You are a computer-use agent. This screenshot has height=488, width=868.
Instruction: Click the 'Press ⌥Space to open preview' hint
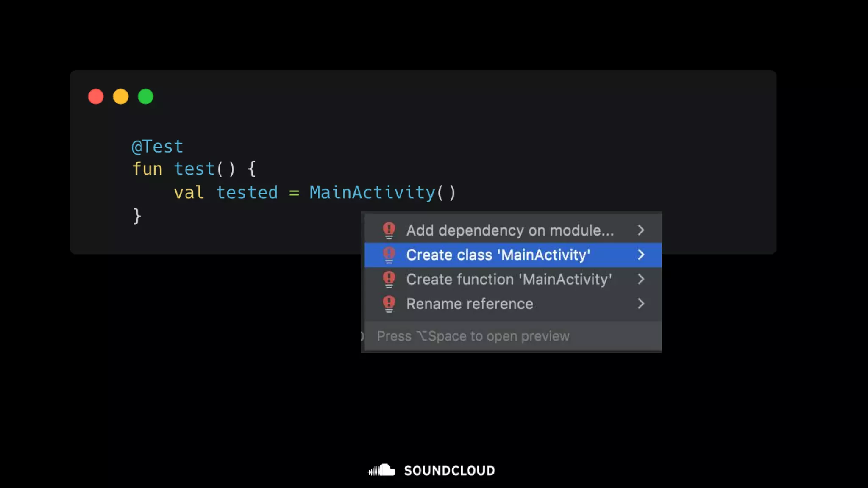pos(473,336)
